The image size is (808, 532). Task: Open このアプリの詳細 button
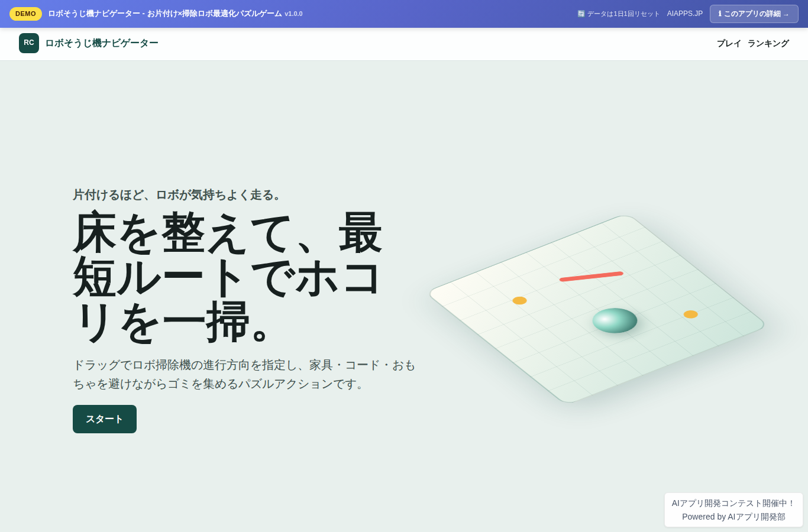[754, 14]
